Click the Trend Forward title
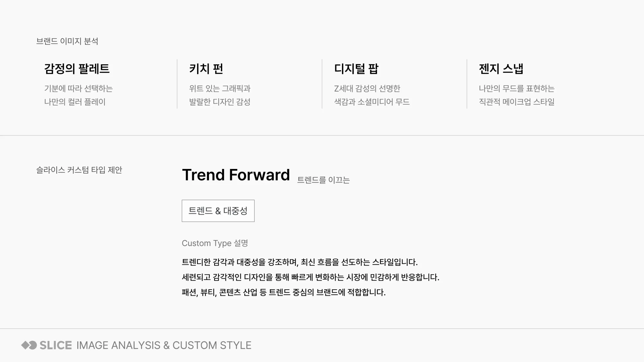The image size is (644, 362). [236, 175]
